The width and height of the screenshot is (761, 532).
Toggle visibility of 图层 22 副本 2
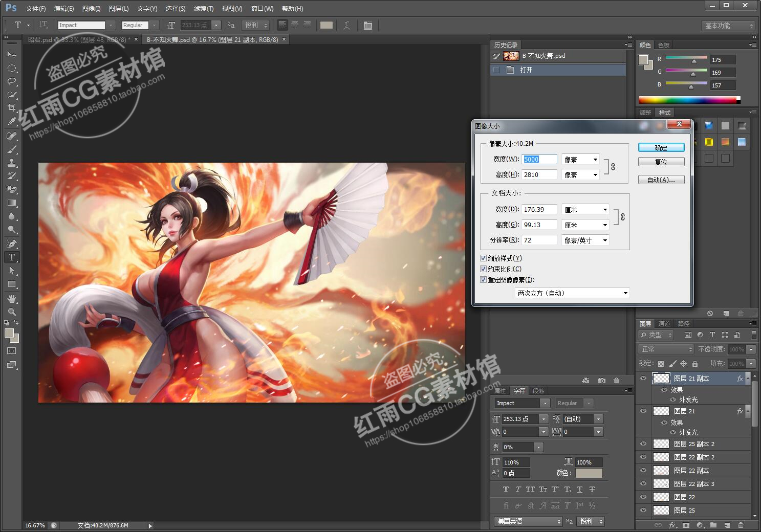[x=643, y=457]
